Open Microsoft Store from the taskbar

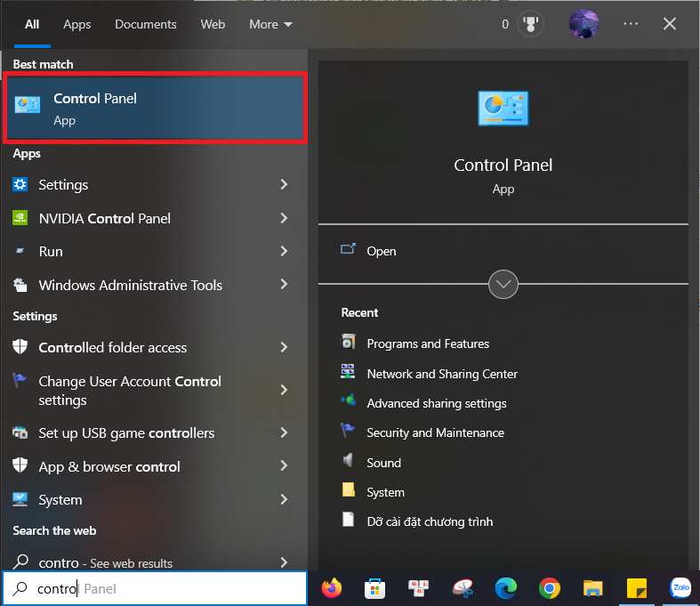click(x=375, y=588)
